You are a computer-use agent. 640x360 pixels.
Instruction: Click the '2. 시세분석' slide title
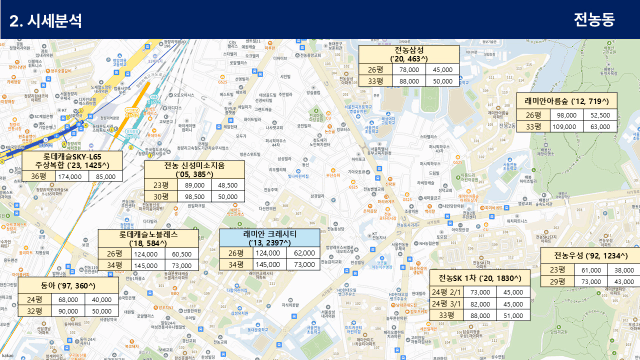45,21
